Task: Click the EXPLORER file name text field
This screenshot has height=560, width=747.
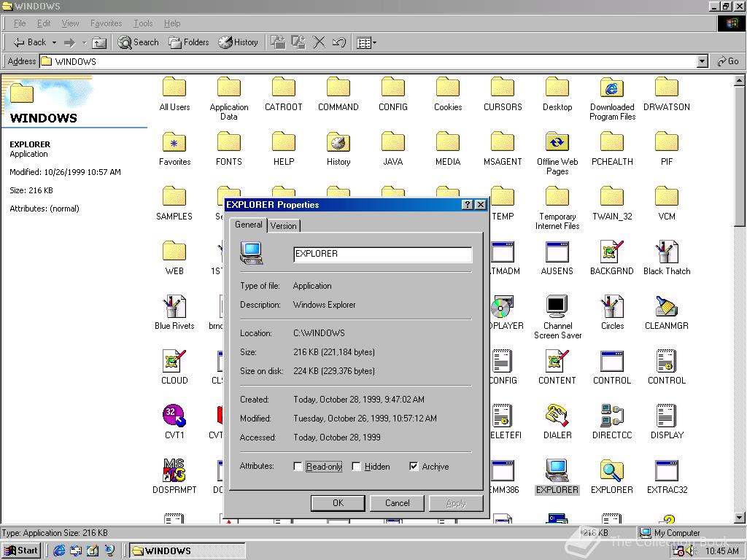Action: point(382,254)
